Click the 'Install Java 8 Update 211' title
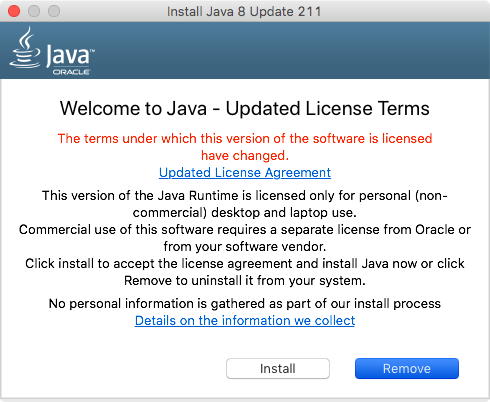Image resolution: width=490 pixels, height=402 pixels. click(x=244, y=11)
